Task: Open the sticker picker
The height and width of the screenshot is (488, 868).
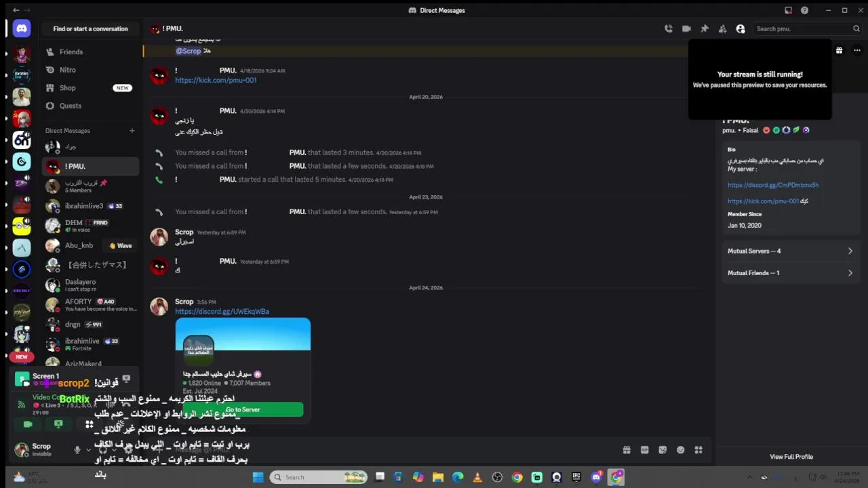Action: pos(663,450)
